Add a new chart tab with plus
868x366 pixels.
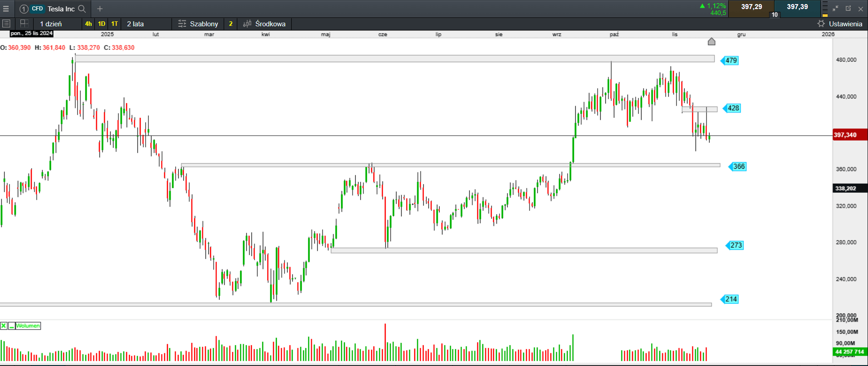coord(100,9)
